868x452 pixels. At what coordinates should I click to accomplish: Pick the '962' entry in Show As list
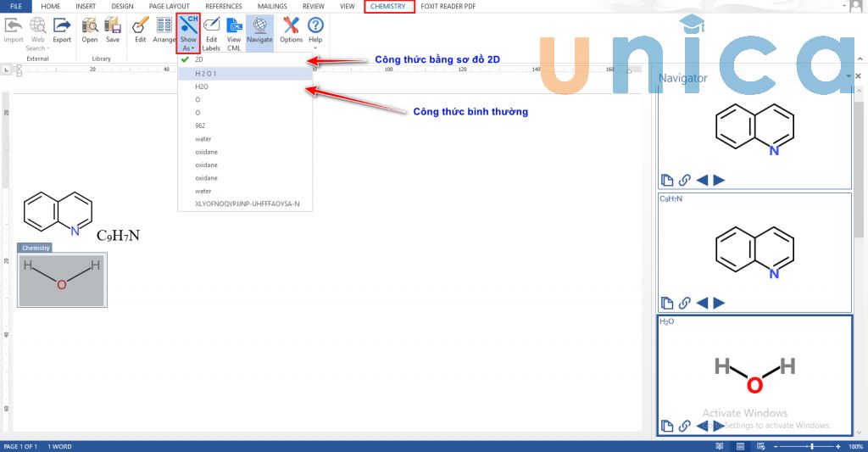point(245,126)
